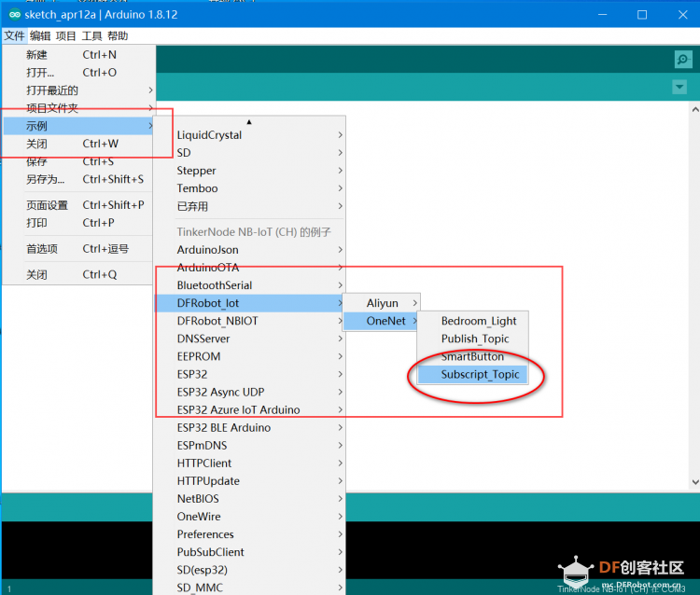Open Subscript_Topic example sketch
700x595 pixels.
pos(473,375)
